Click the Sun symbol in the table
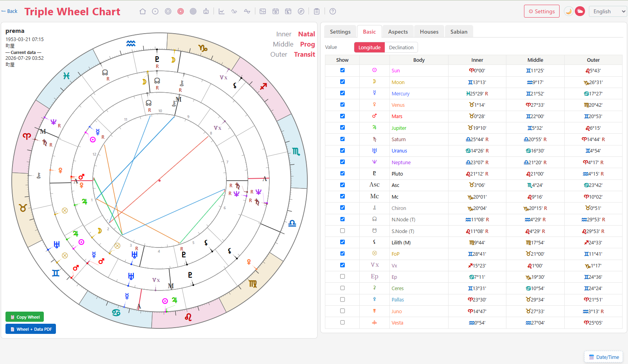Viewport: 628px width, 364px height. tap(374, 70)
